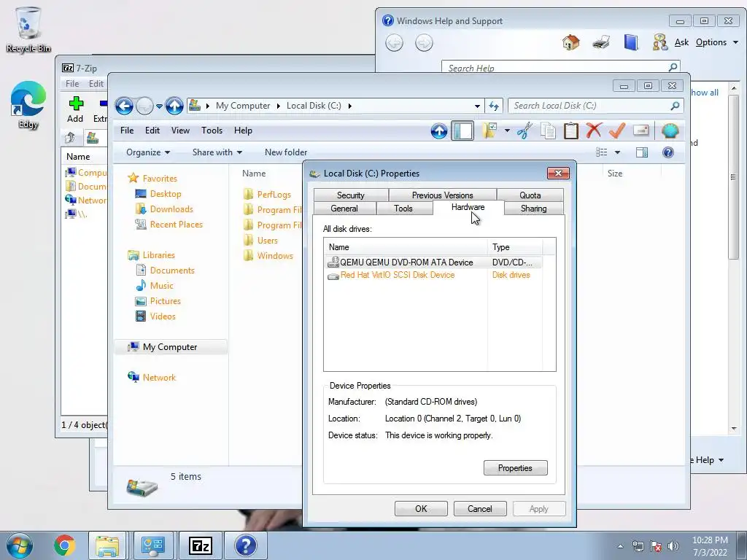Switch to the Tools tab

(x=403, y=208)
